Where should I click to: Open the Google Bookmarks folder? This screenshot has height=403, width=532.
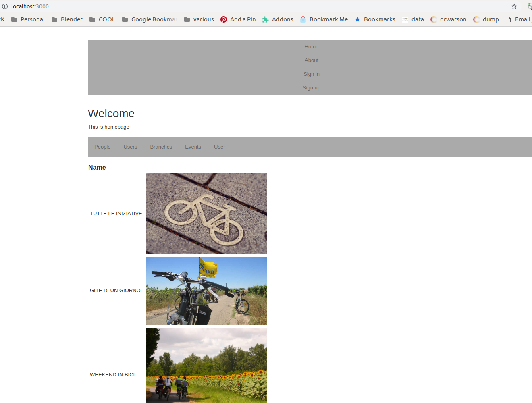click(x=149, y=19)
